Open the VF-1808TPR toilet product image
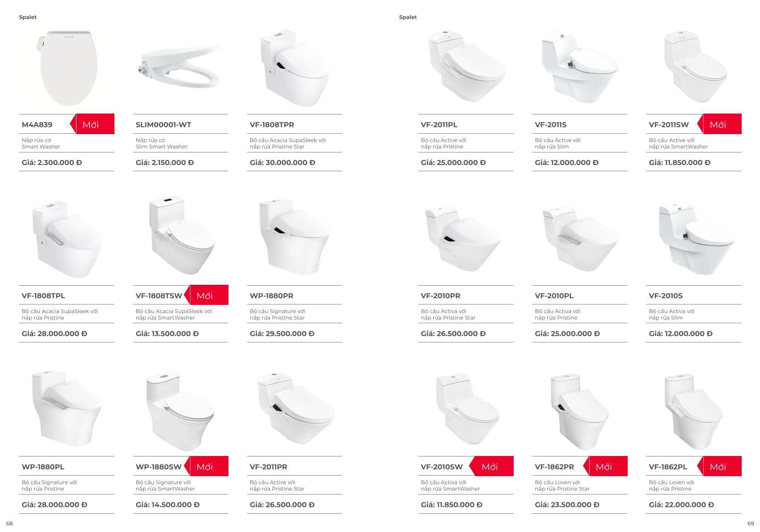This screenshot has width=760, height=532. pyautogui.click(x=295, y=68)
